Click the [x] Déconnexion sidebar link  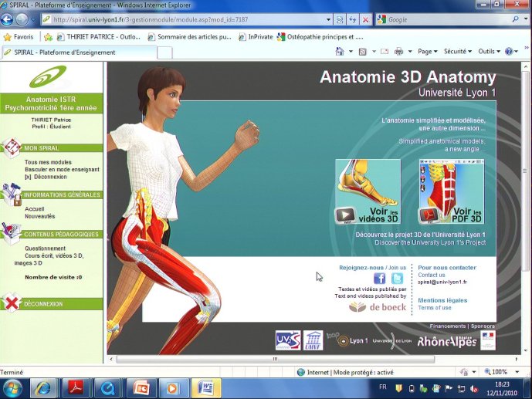point(46,177)
